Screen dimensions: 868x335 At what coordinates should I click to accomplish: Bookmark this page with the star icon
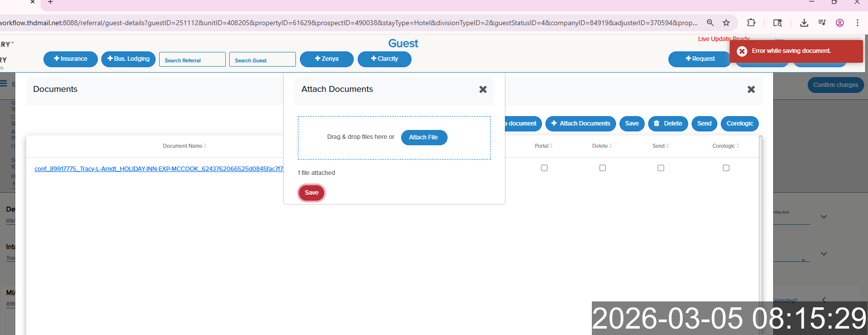(726, 23)
